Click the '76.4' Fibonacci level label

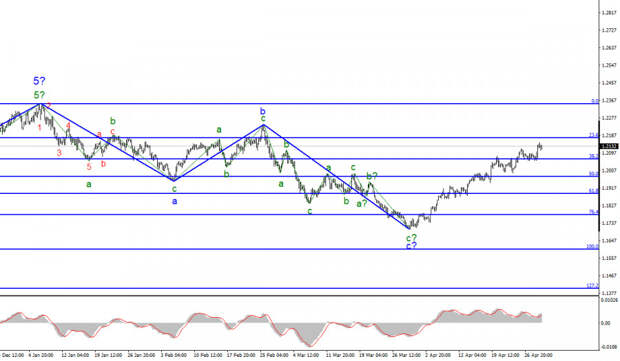(594, 212)
